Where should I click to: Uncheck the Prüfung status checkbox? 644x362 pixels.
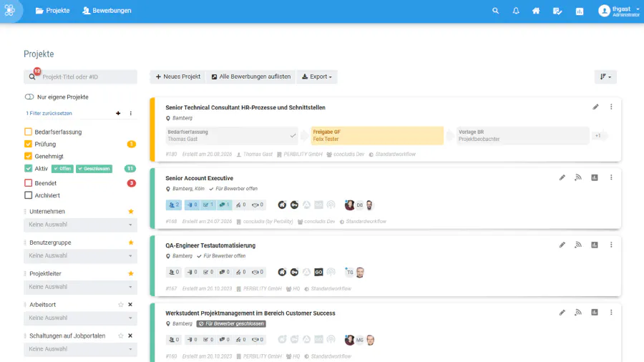[28, 144]
